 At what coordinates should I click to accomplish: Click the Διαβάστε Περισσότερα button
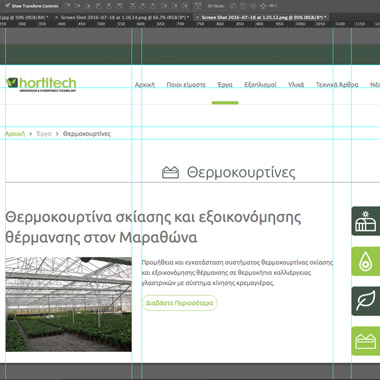180,303
